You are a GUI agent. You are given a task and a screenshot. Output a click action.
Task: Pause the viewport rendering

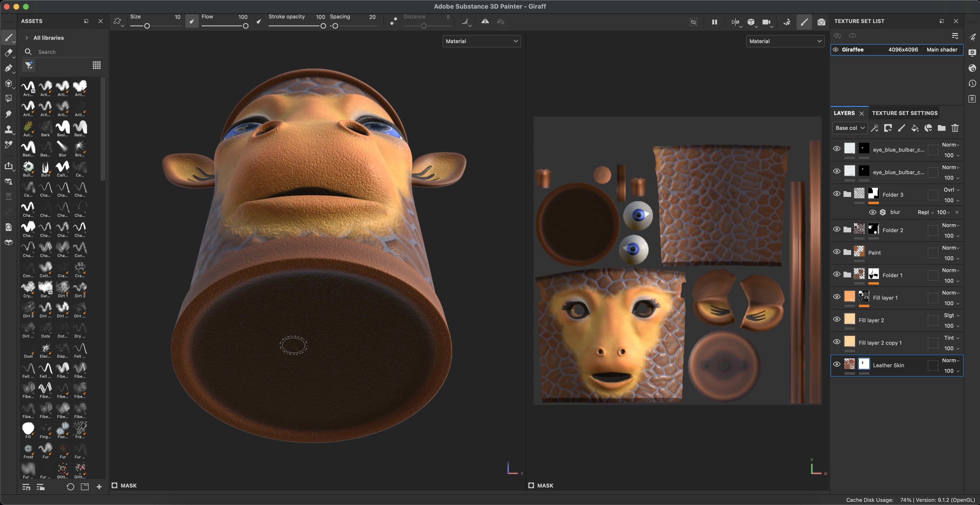pyautogui.click(x=714, y=22)
